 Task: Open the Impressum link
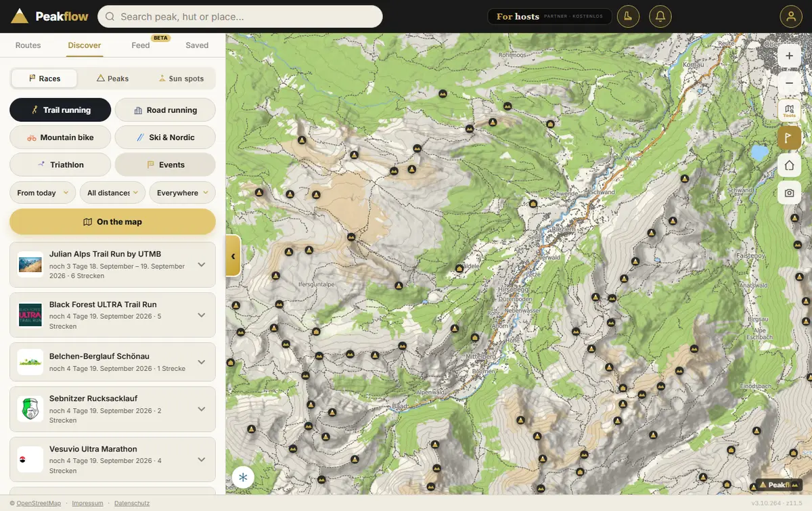click(x=88, y=504)
